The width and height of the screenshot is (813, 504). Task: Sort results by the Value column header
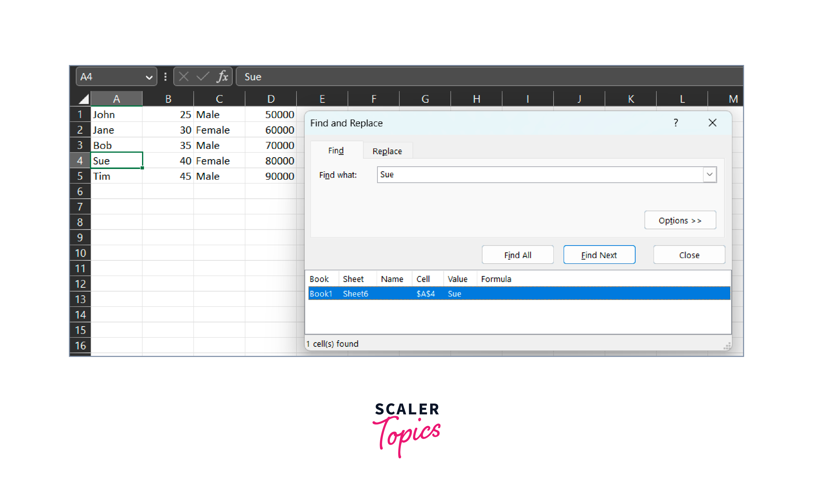click(457, 279)
